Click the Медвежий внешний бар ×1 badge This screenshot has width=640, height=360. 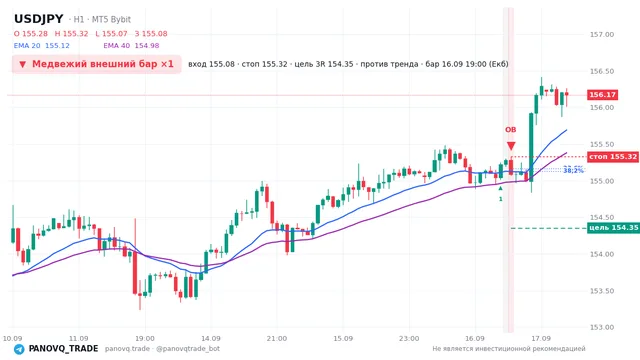point(96,64)
